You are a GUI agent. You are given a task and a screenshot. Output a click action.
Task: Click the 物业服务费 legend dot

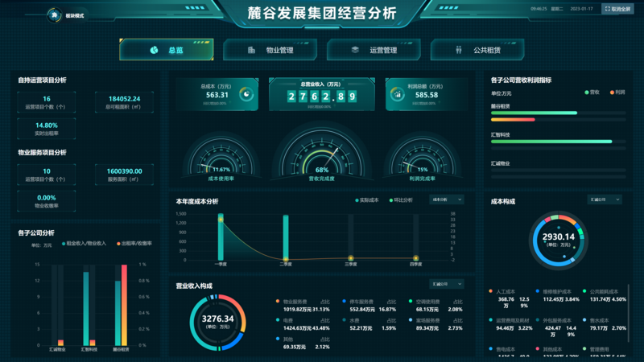tap(278, 301)
